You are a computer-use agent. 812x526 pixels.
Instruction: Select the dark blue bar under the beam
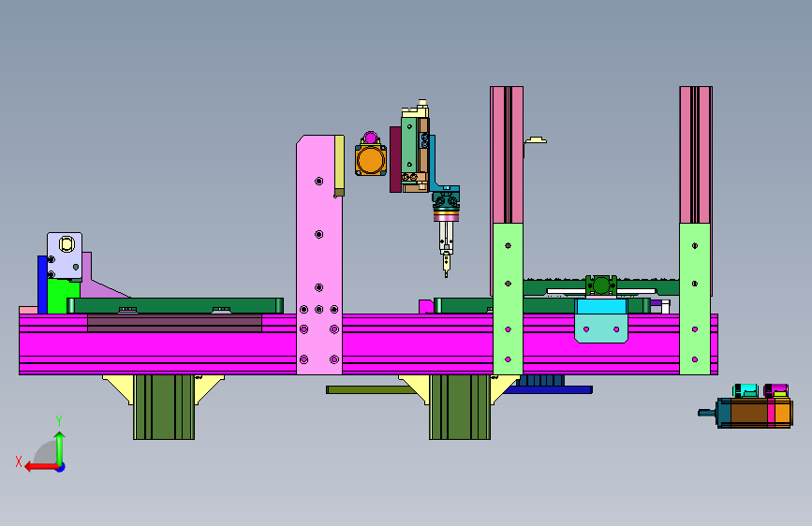click(x=549, y=390)
